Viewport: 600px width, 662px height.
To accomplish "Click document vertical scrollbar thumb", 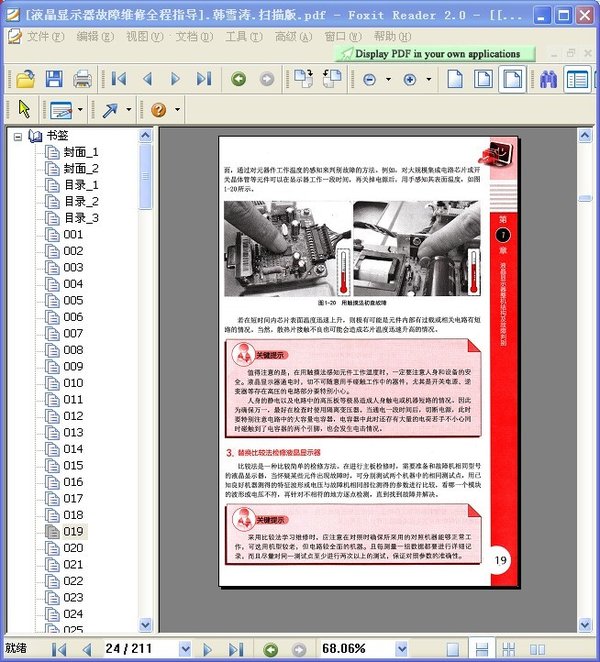I will (585, 198).
